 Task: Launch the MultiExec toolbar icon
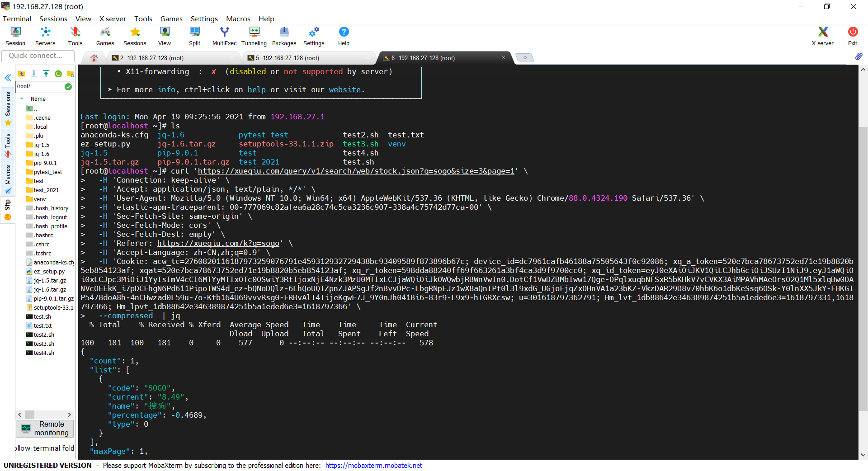point(224,36)
